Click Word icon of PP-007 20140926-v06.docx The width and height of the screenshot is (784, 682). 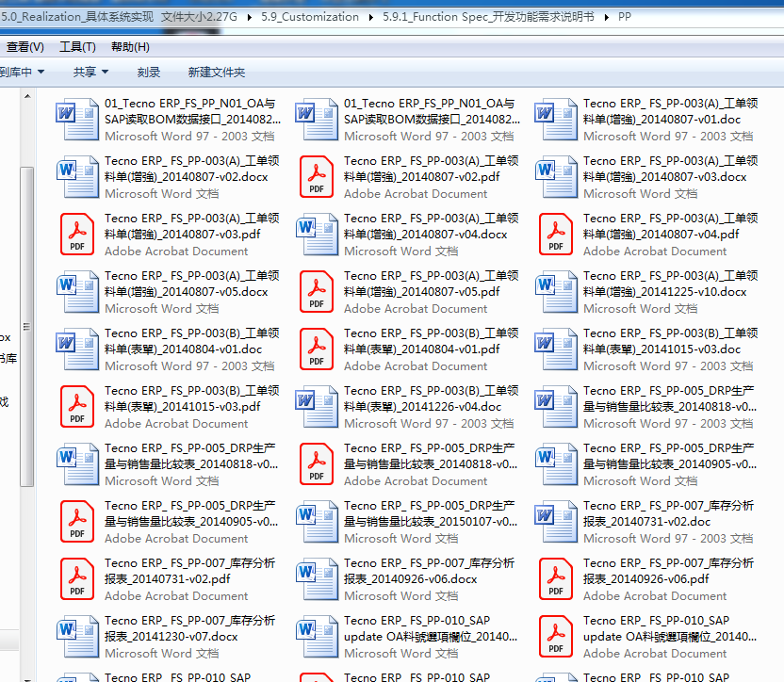(x=317, y=579)
